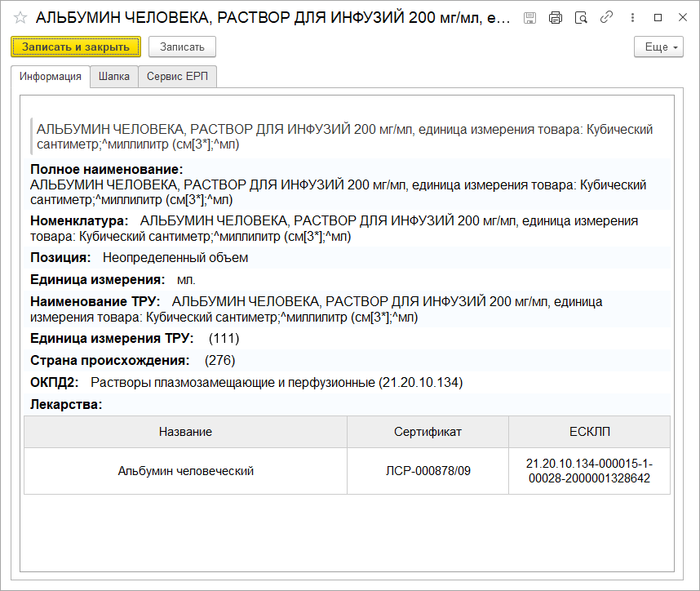Select the ЛСР-000878/09 certificate cell

pos(428,471)
